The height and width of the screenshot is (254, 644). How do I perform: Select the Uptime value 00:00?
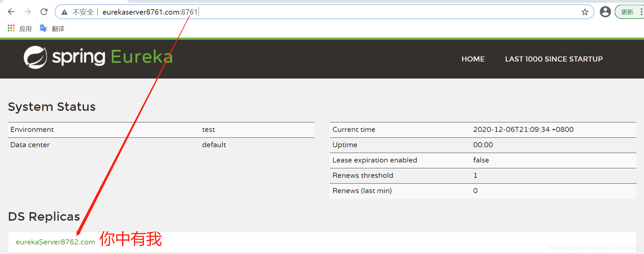tap(483, 145)
